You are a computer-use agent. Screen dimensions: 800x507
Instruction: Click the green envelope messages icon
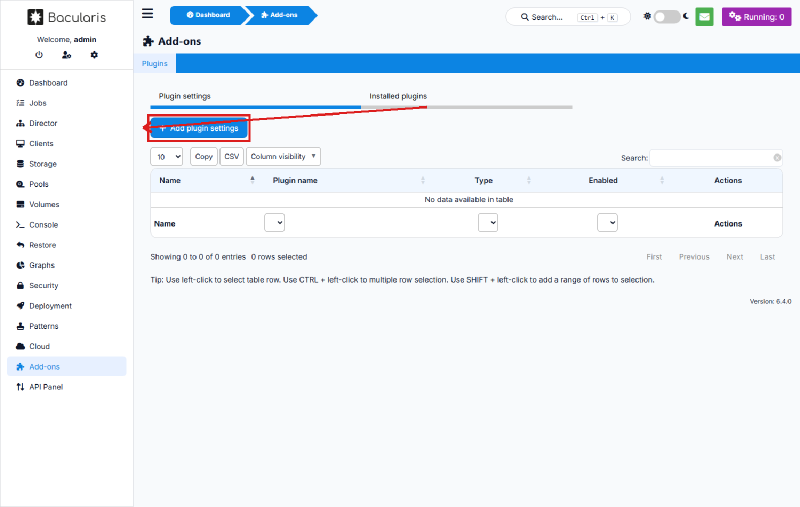[704, 17]
